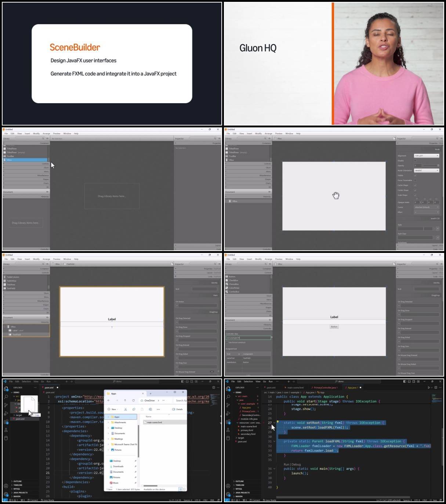Toggle the Visible checkbox in the VBox Inspector
The width and height of the screenshot is (446, 504).
coord(415,175)
